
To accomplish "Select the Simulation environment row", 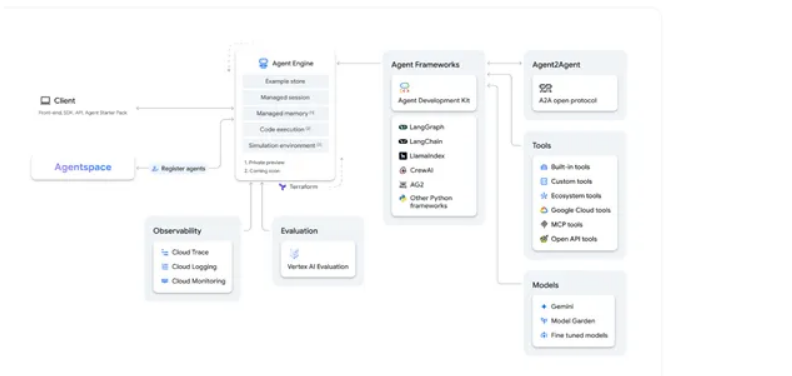I will (x=285, y=146).
